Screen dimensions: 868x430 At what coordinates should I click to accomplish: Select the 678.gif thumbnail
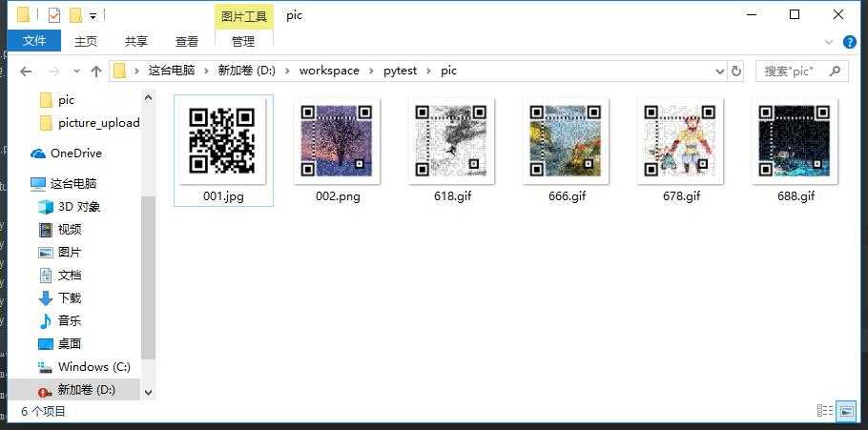pyautogui.click(x=681, y=141)
